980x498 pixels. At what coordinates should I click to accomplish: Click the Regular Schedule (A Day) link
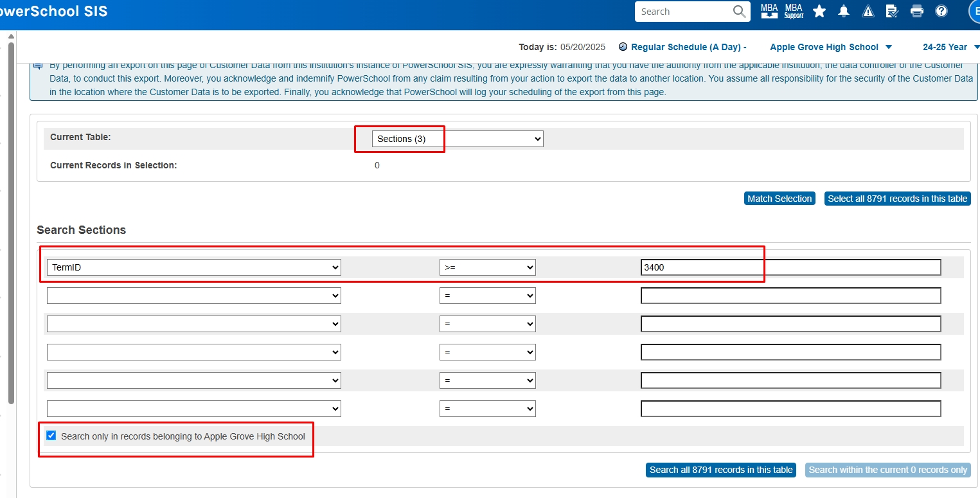(688, 47)
